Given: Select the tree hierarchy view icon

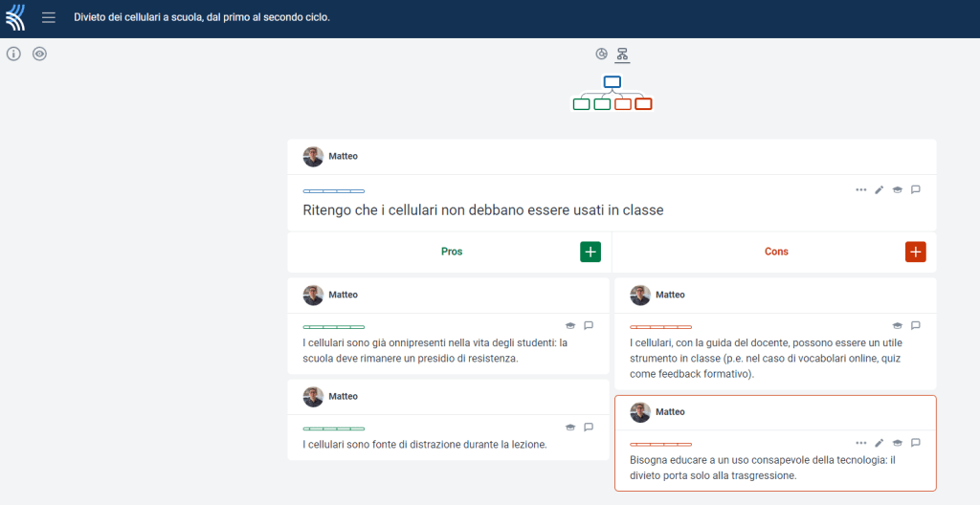Looking at the screenshot, I should pyautogui.click(x=622, y=54).
